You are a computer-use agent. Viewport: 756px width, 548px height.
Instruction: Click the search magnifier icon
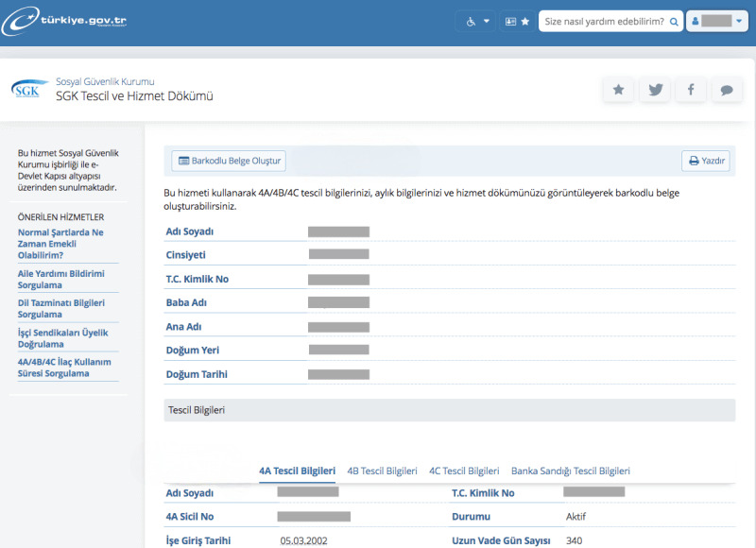pos(673,21)
